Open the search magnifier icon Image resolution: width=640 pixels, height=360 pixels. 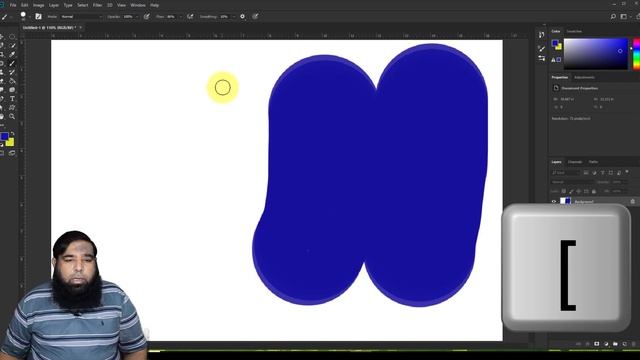[x=613, y=16]
